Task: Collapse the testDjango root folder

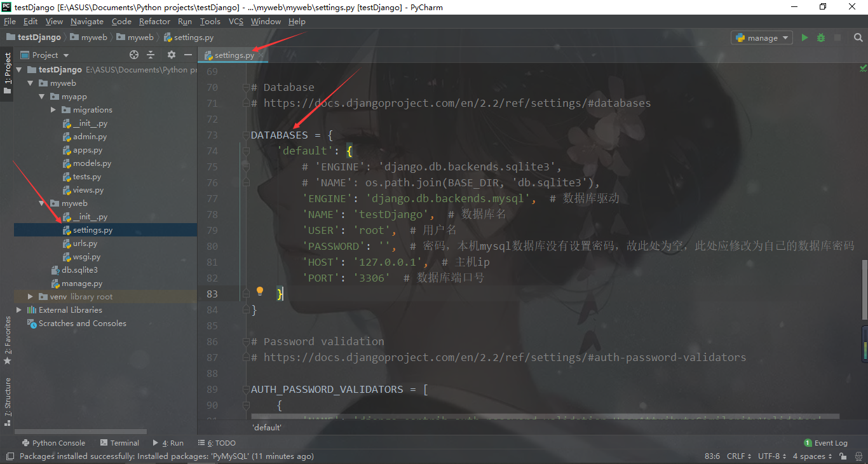Action: [19, 69]
